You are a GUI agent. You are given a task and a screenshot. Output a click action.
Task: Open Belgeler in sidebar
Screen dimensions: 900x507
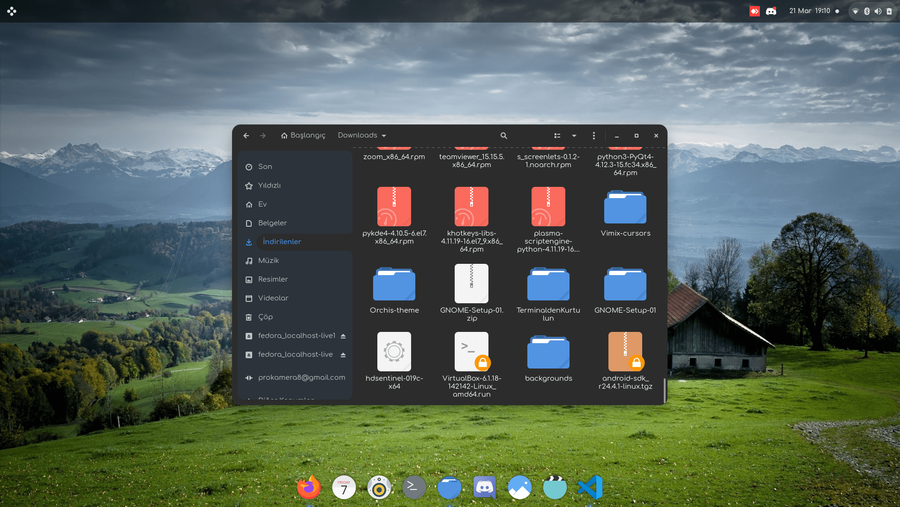click(296, 223)
